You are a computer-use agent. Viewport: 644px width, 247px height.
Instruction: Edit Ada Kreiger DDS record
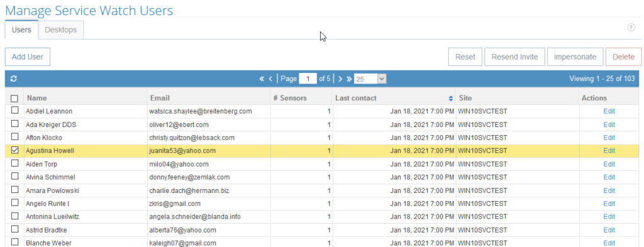609,124
